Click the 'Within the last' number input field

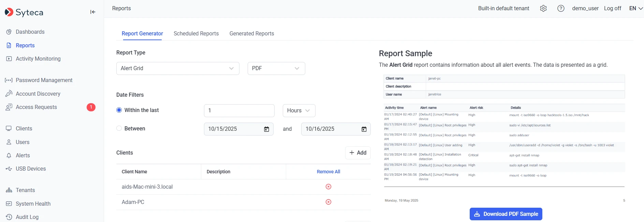tap(239, 111)
